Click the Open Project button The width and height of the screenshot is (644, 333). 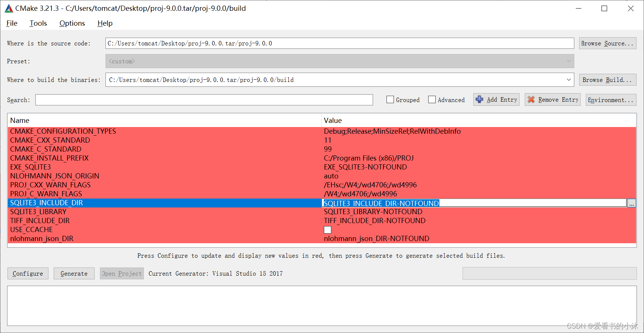[x=122, y=273]
